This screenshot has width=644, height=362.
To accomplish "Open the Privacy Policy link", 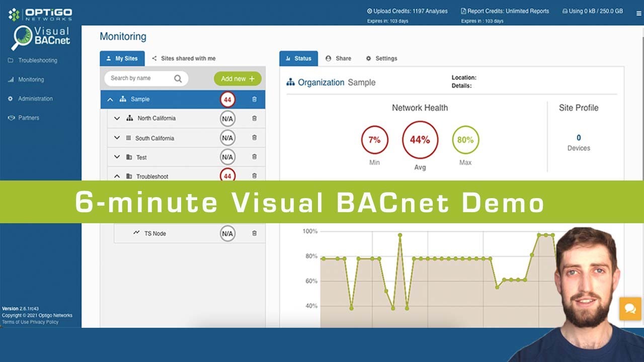I will (x=44, y=322).
